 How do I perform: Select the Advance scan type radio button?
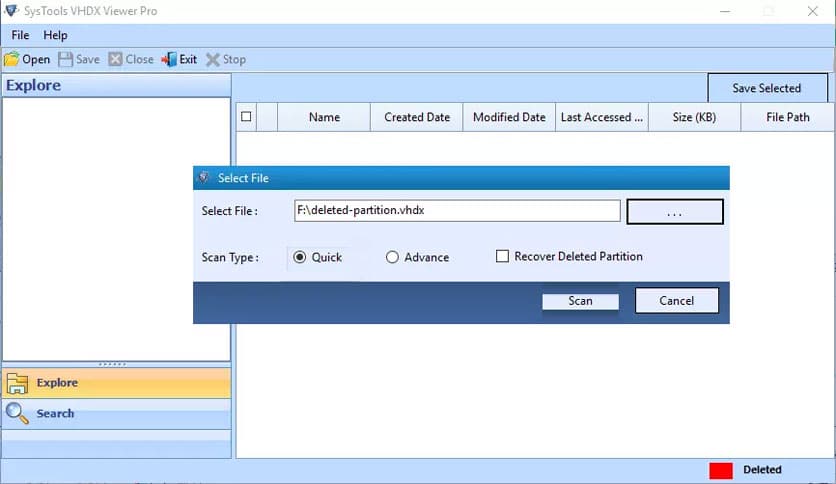[392, 257]
